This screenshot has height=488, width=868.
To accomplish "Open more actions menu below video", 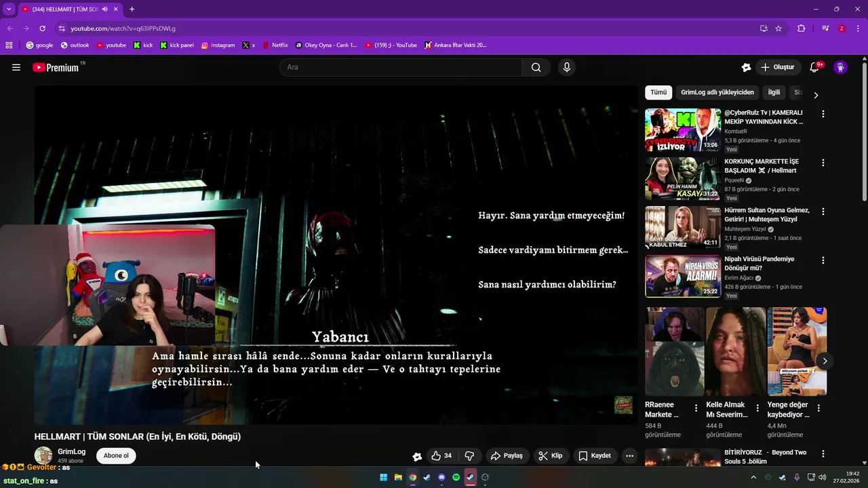I will pyautogui.click(x=629, y=456).
